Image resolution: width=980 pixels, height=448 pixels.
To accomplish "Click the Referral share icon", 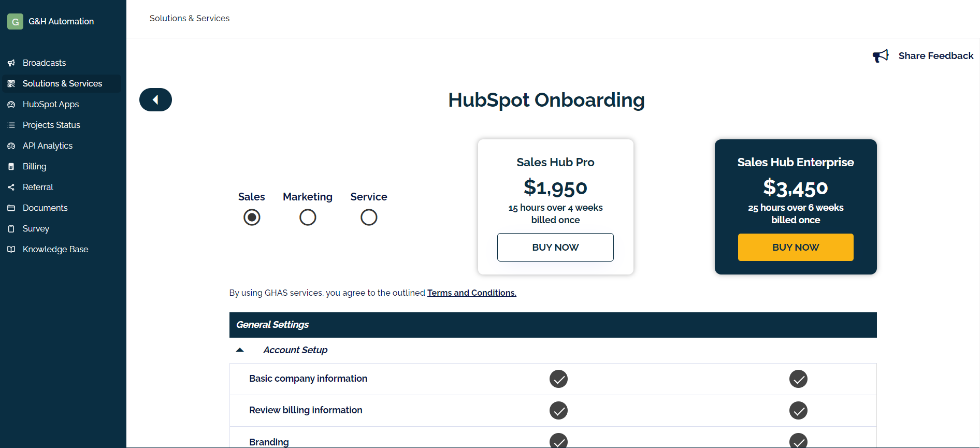I will [11, 187].
